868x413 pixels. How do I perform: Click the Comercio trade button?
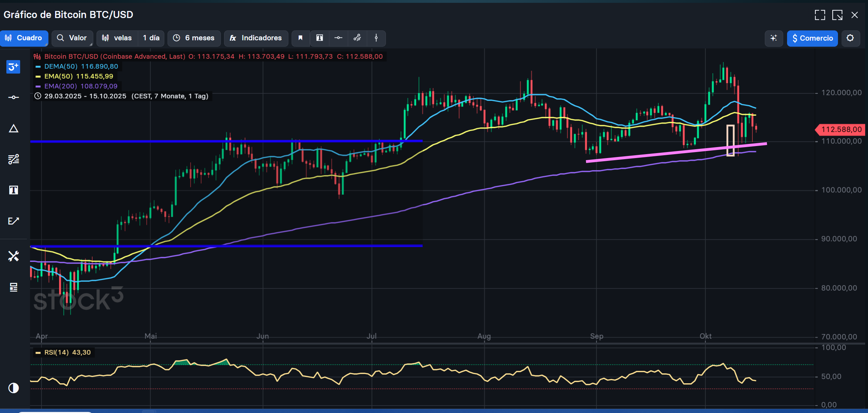click(812, 38)
